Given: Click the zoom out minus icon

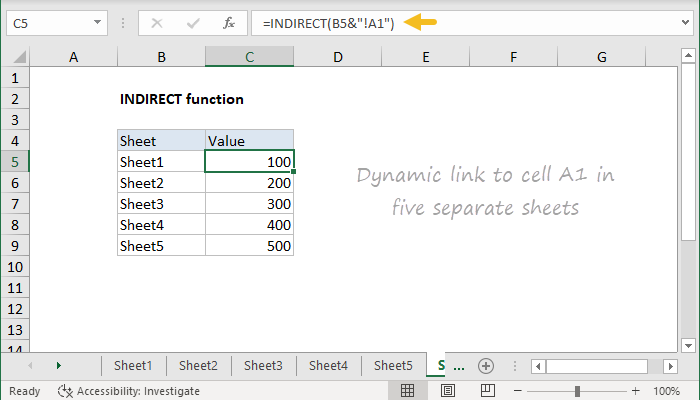Looking at the screenshot, I should tap(518, 391).
